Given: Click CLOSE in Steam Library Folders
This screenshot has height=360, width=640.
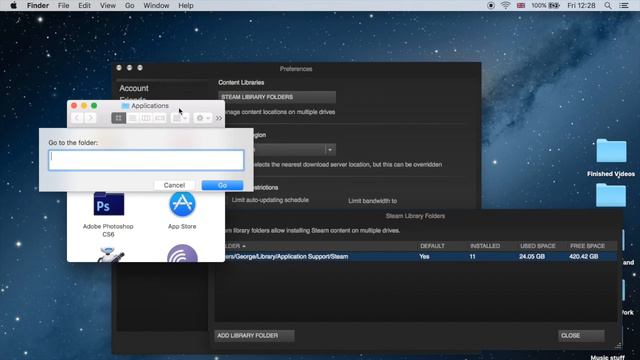Looking at the screenshot, I should (x=581, y=336).
